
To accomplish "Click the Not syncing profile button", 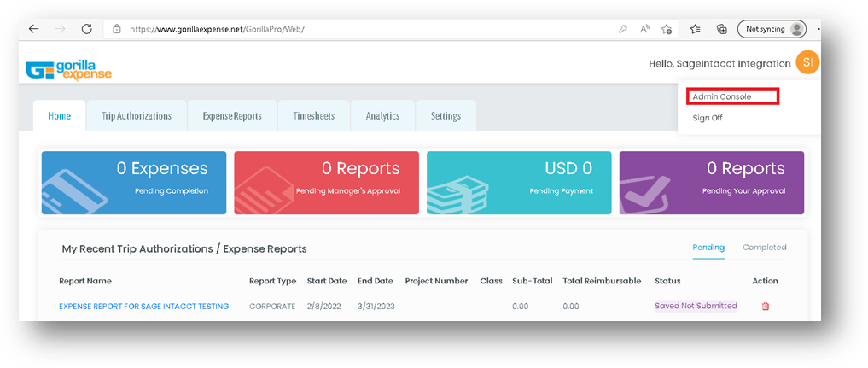I will point(772,29).
